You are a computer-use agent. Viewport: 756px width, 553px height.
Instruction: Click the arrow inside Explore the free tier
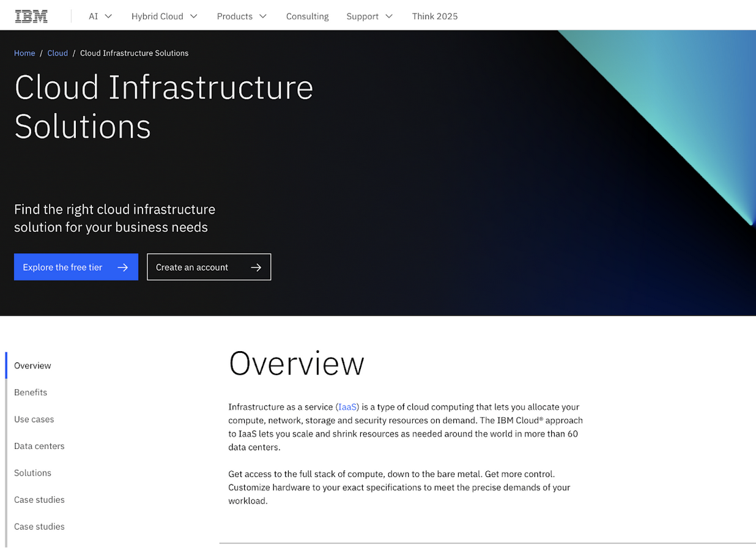pos(123,267)
